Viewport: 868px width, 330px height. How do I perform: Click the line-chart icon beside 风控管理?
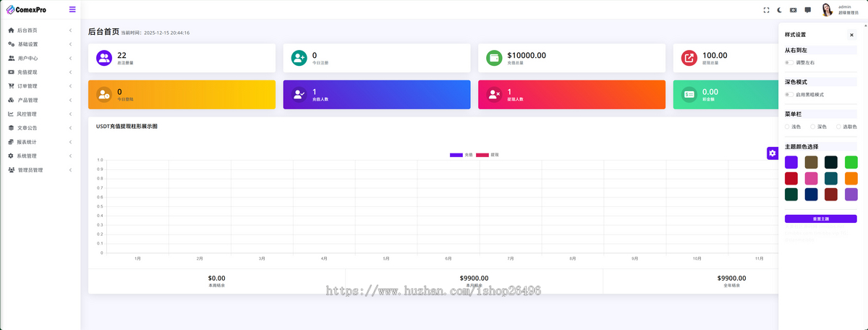pyautogui.click(x=11, y=114)
